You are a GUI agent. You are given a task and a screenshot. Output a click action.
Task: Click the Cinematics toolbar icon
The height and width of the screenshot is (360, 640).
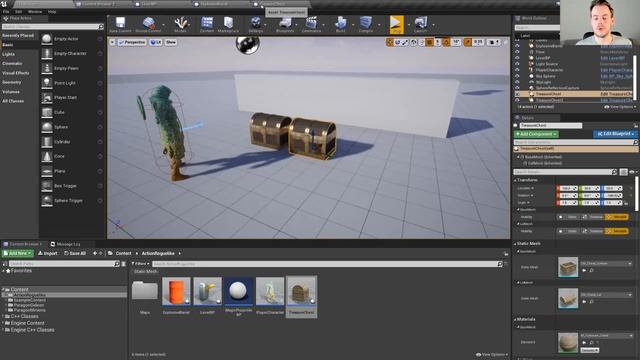pos(311,24)
